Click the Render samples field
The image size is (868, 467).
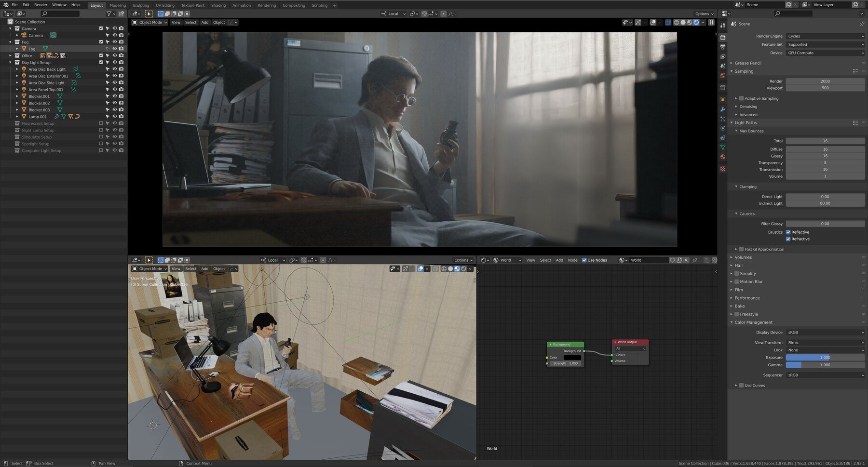point(825,81)
